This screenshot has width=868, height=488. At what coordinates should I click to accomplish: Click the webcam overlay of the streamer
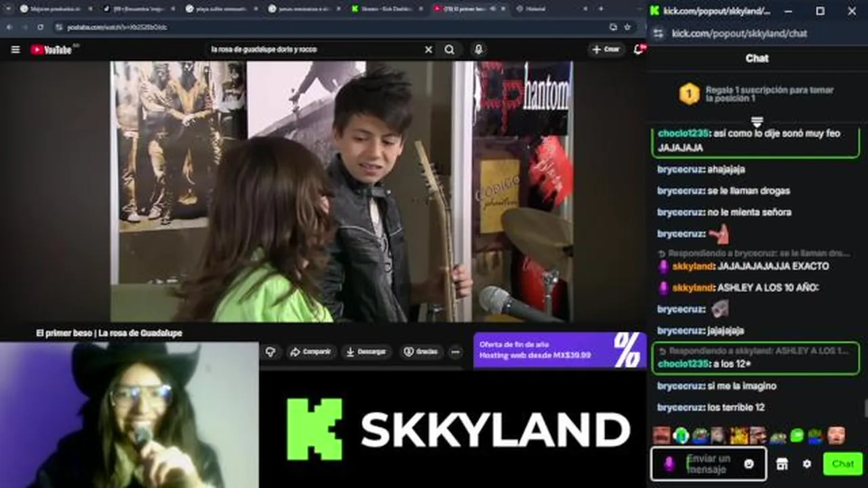129,415
